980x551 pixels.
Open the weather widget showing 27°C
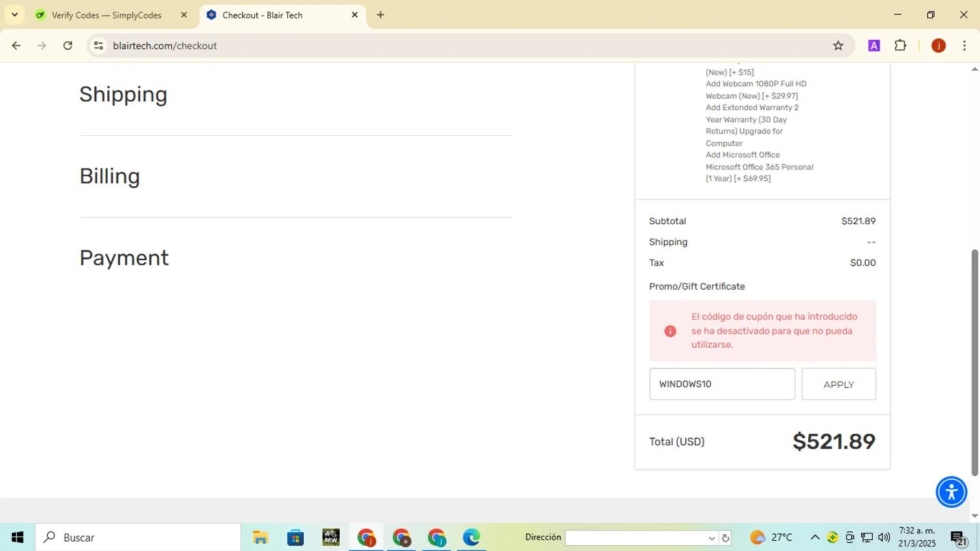(771, 537)
